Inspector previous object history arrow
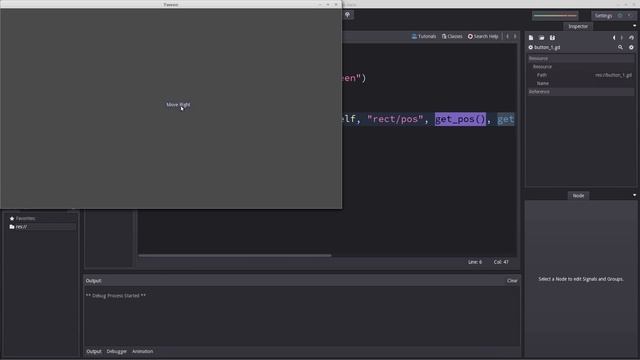This screenshot has width=640, height=360. point(614,38)
